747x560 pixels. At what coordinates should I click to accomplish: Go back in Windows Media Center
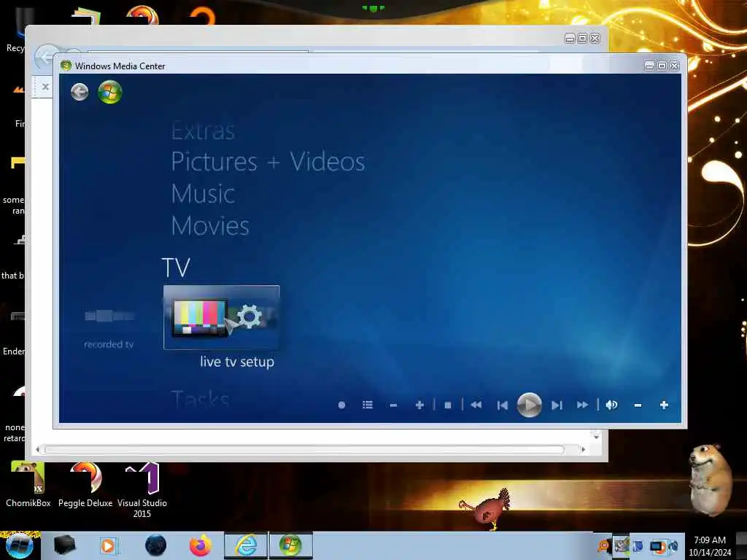[80, 91]
